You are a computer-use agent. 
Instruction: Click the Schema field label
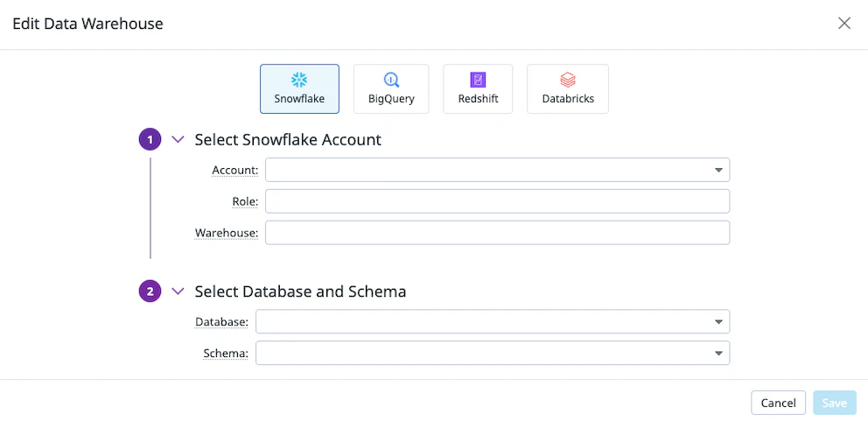(227, 354)
